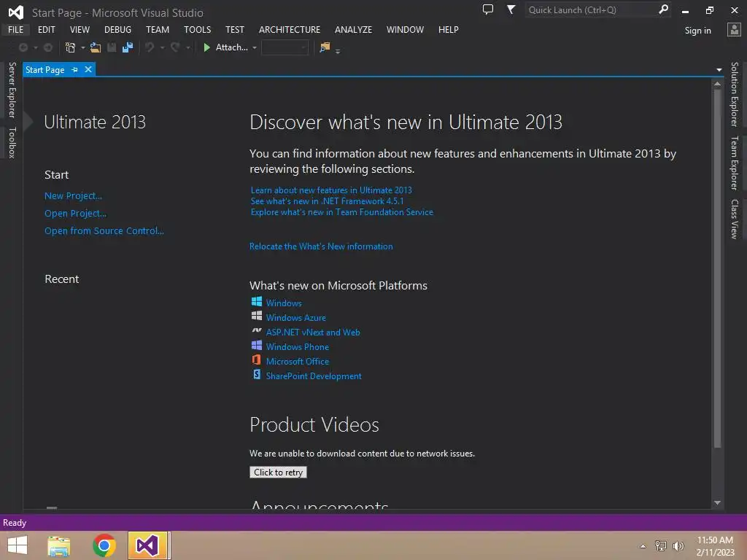Expand the Undo dropdown arrow
Viewport: 747px width, 560px height.
tap(163, 47)
